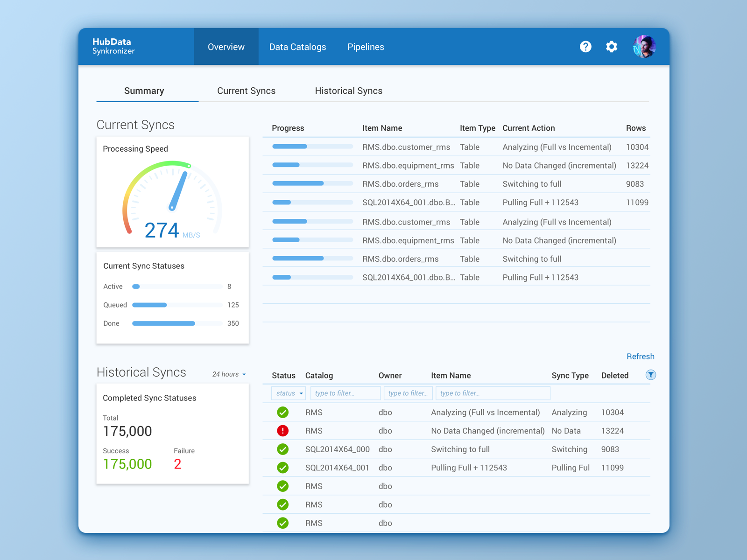Open the status filter dropdown
Image resolution: width=747 pixels, height=560 pixels.
[289, 393]
